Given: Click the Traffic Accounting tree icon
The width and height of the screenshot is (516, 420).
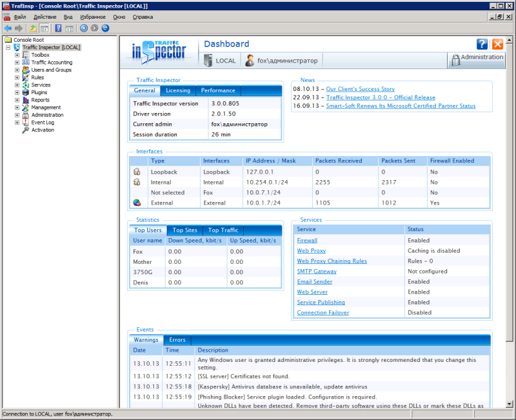Looking at the screenshot, I should pyautogui.click(x=26, y=62).
